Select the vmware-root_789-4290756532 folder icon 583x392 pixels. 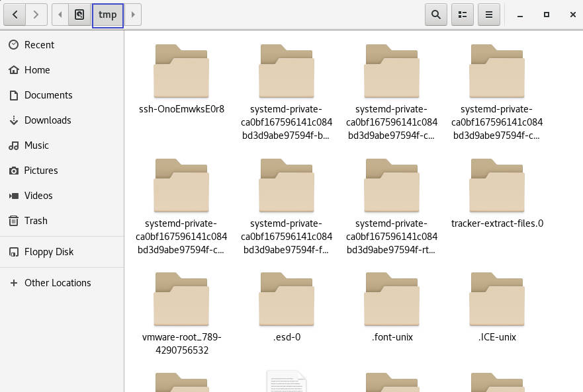click(181, 299)
